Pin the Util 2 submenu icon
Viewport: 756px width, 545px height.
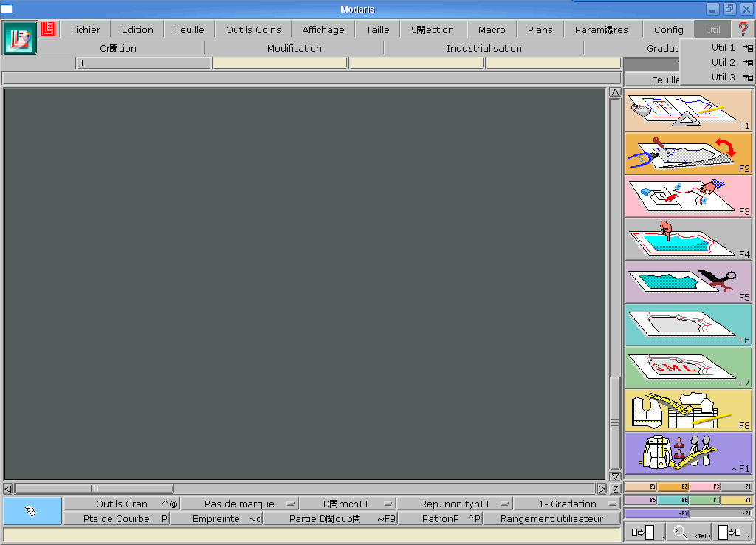(748, 62)
